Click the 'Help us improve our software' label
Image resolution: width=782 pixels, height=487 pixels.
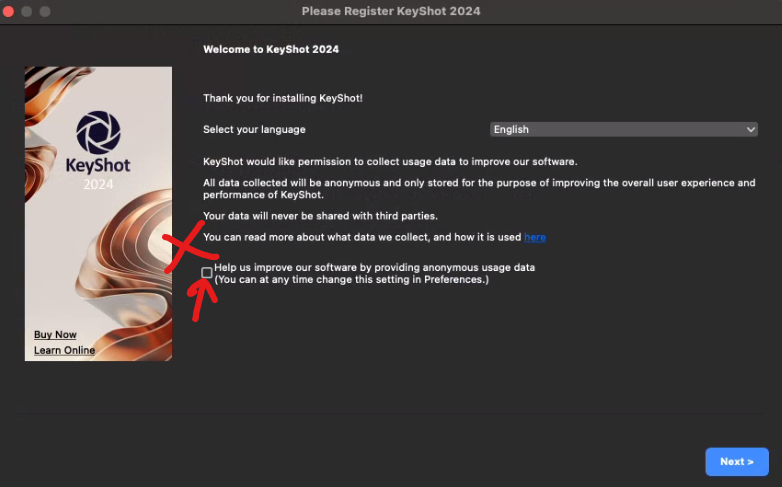(x=374, y=268)
